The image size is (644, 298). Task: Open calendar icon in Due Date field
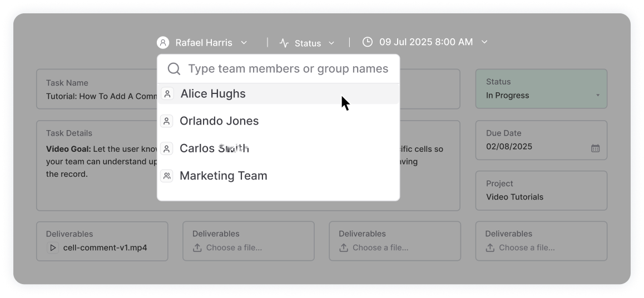coord(595,148)
